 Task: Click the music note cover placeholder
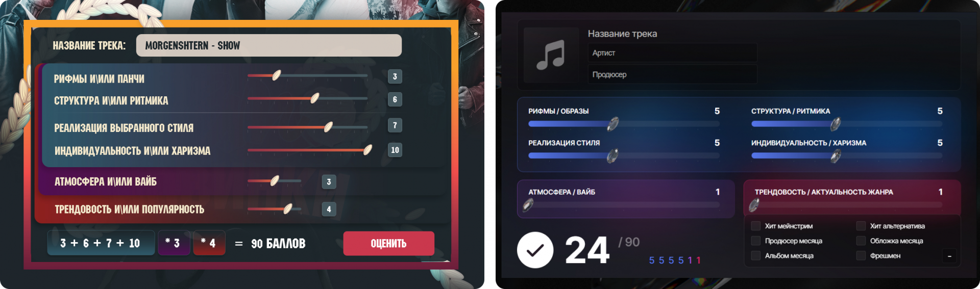[551, 55]
